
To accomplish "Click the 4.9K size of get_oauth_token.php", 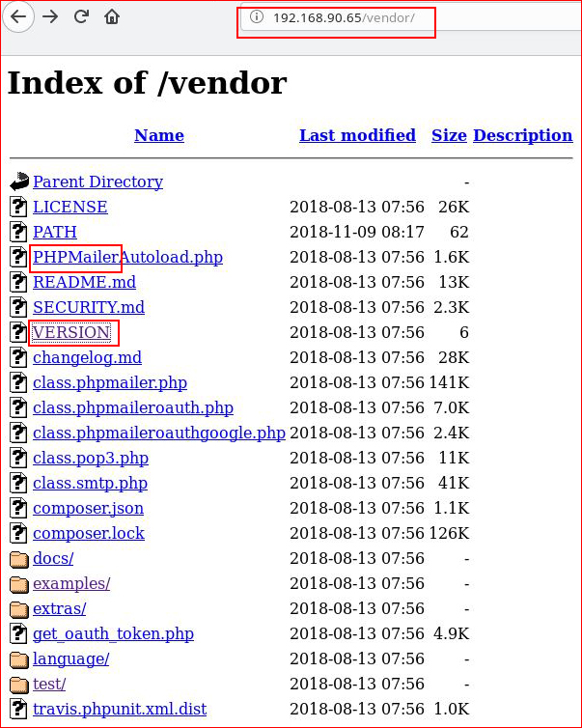I will [451, 632].
